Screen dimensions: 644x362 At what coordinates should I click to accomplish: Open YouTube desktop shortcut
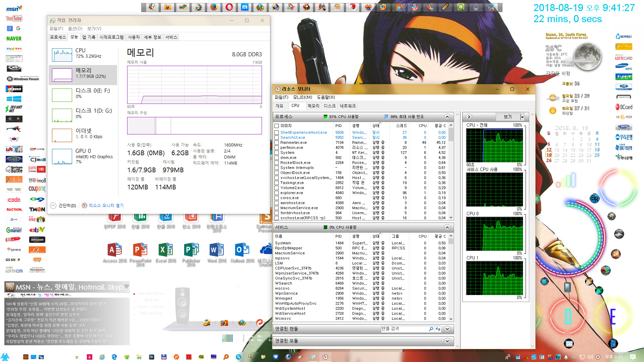point(14,19)
